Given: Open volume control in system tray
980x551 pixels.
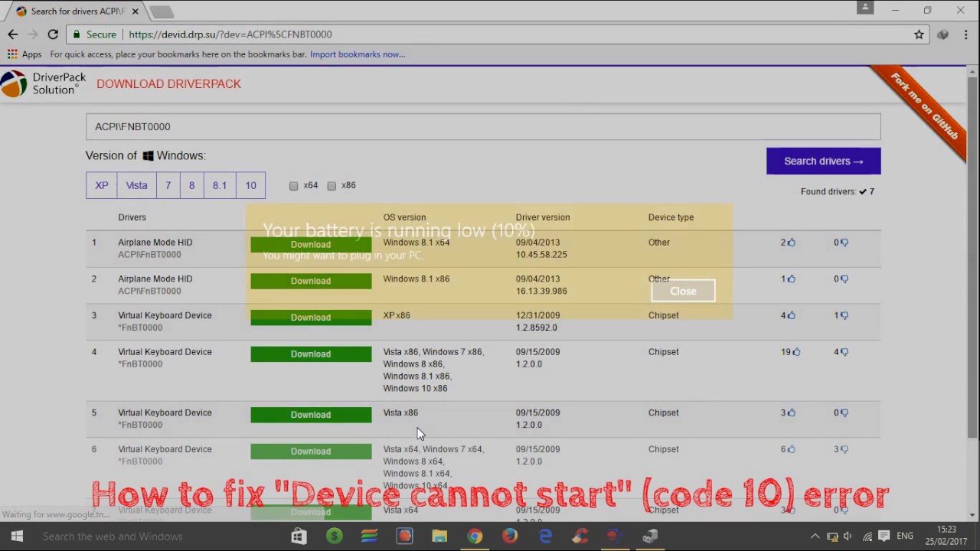Looking at the screenshot, I should [x=848, y=536].
